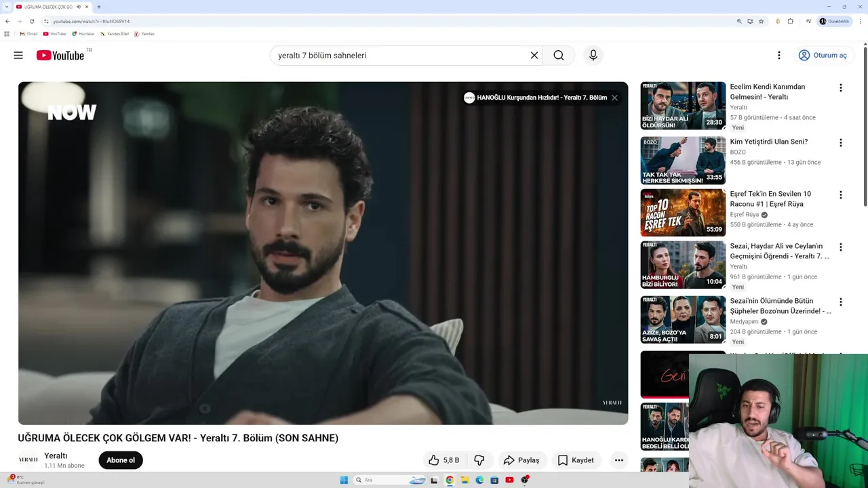Open the apps grid in bookmarks bar
This screenshot has height=488, width=868.
[7, 34]
